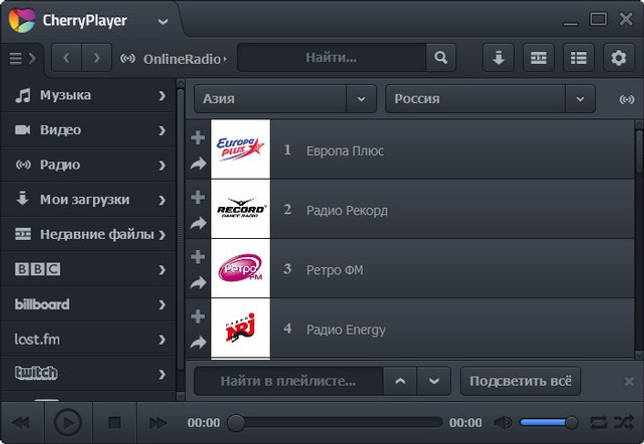Go forward with the right navigation arrow

(x=97, y=58)
